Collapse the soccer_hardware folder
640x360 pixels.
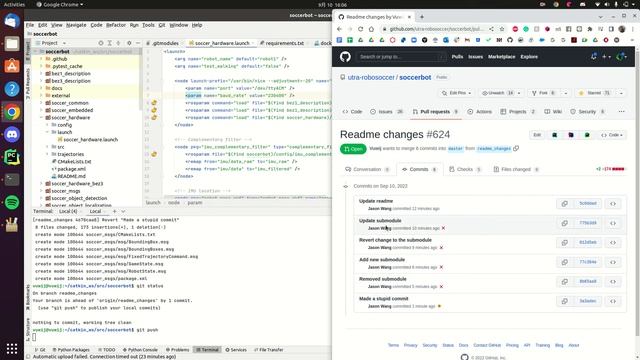click(41, 118)
